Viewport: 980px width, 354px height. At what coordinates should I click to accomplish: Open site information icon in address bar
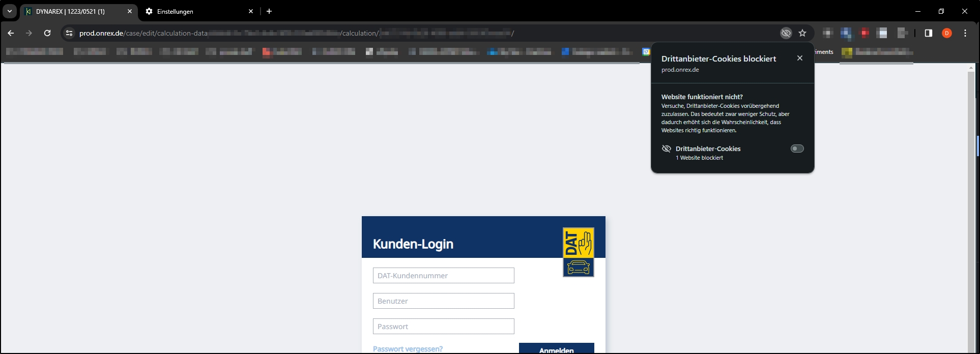(69, 33)
